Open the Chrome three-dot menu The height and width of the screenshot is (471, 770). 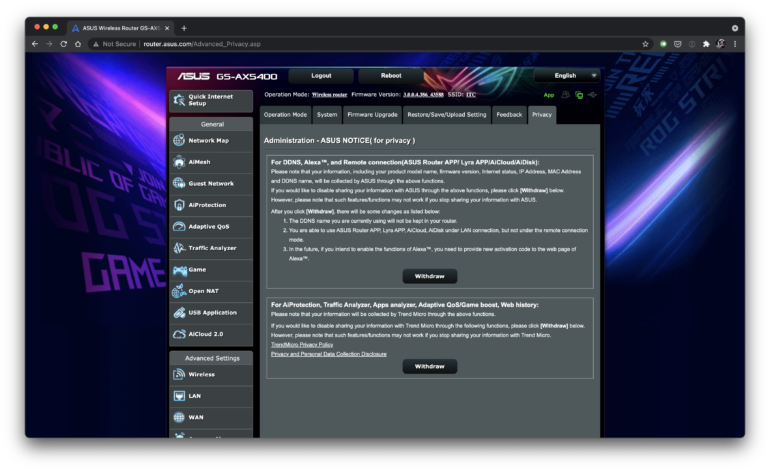735,44
